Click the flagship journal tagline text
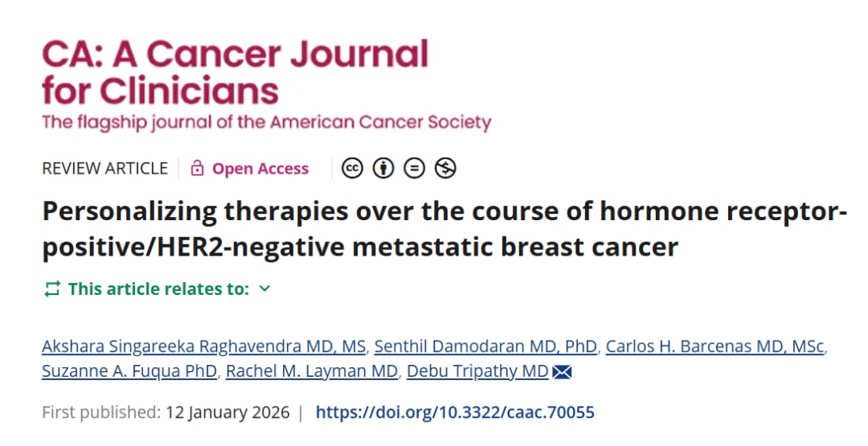 point(266,123)
